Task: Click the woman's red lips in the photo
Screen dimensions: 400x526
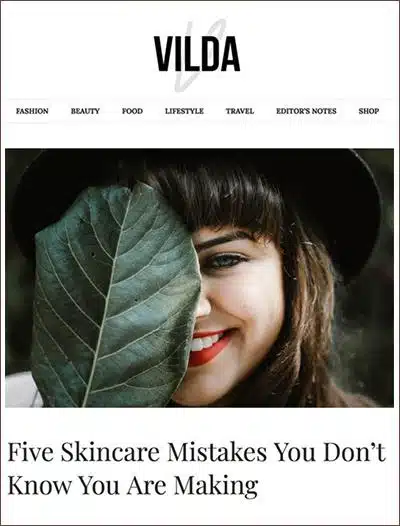Action: (211, 347)
